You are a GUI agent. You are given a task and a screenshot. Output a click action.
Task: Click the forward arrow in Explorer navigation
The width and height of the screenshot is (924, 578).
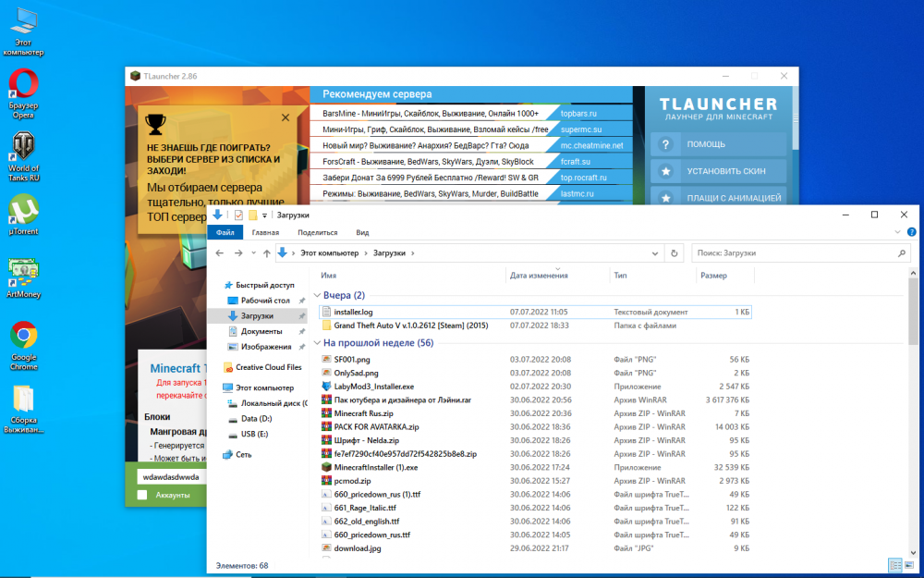[x=238, y=253]
